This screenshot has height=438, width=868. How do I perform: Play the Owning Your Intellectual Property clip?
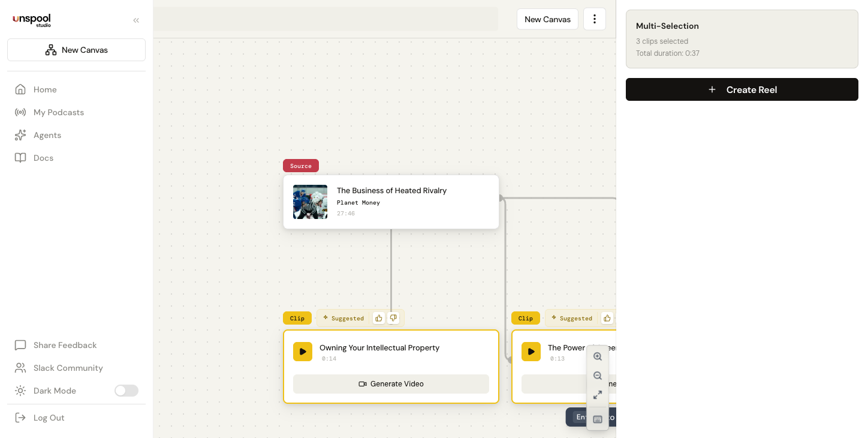[x=303, y=352]
